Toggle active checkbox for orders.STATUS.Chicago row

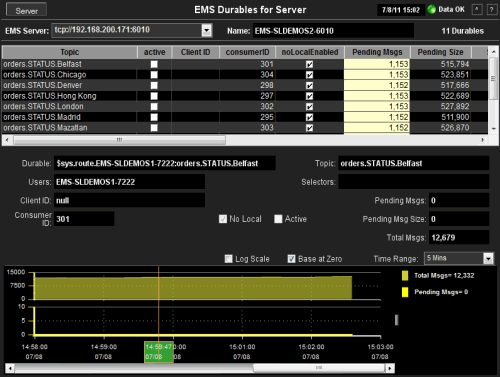pos(154,75)
